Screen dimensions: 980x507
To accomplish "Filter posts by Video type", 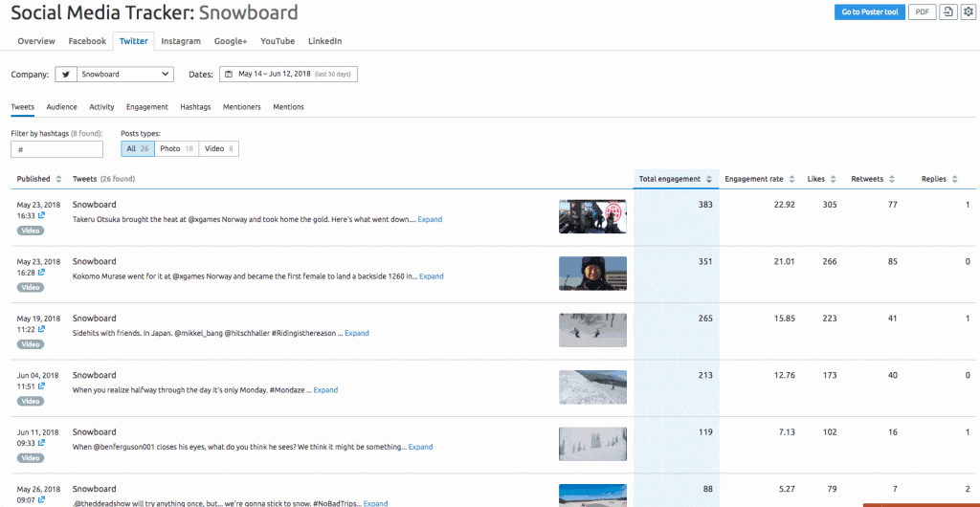I will coord(219,148).
